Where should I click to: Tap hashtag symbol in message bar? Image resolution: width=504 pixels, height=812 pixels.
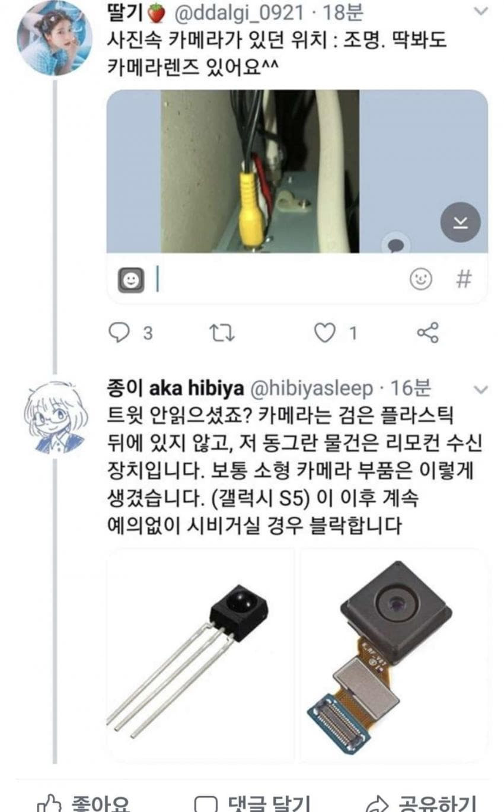[464, 279]
